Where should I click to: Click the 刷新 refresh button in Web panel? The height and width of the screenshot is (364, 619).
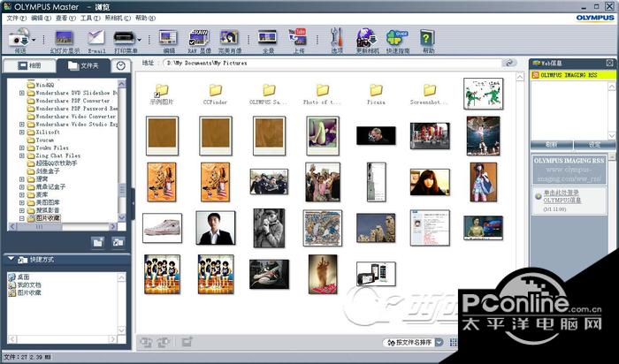[551, 145]
